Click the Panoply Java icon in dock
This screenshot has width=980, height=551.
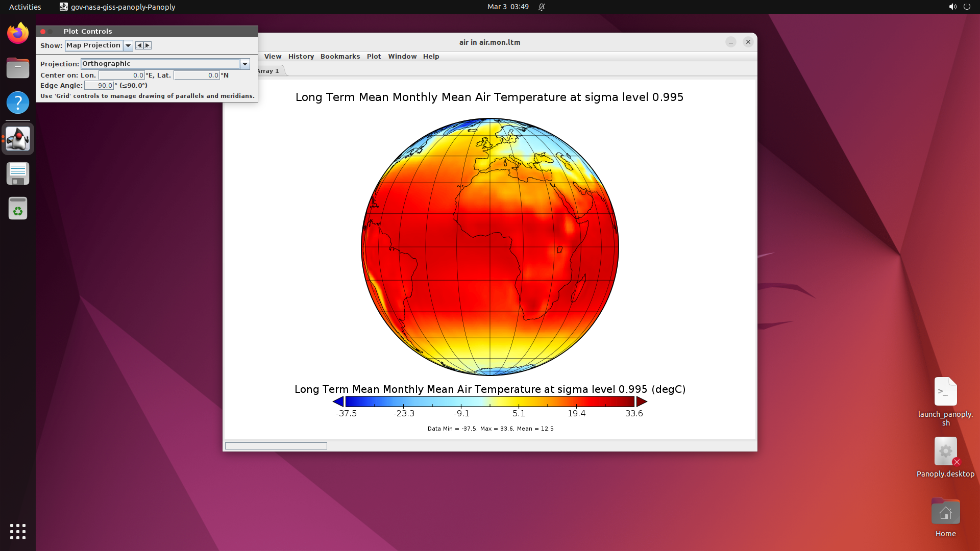[x=18, y=139]
